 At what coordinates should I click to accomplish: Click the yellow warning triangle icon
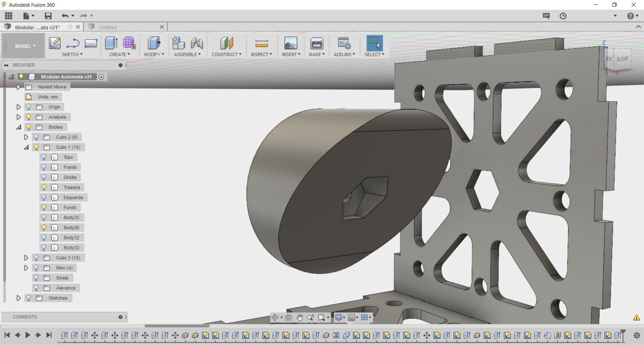click(x=636, y=318)
